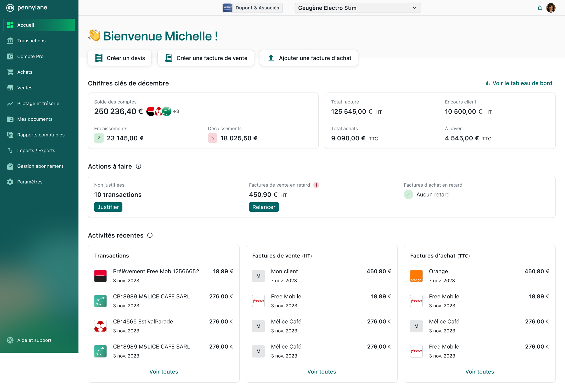Select Achats in the sidebar

[x=25, y=72]
